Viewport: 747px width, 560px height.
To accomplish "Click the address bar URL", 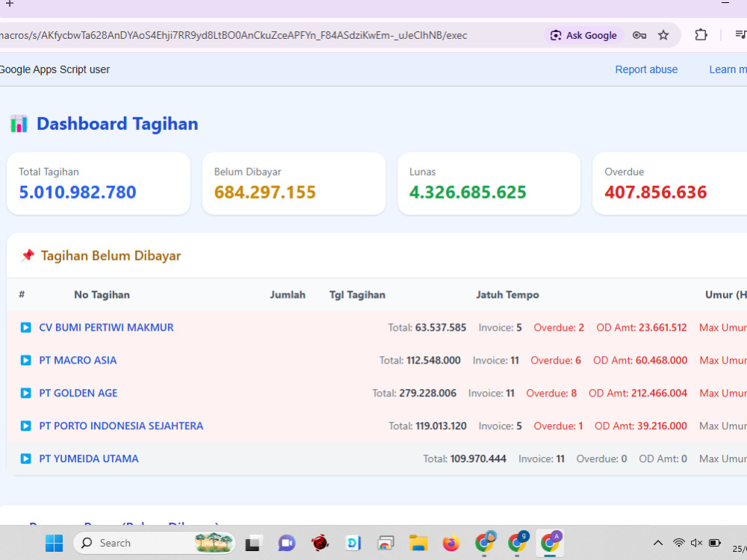I will pos(233,35).
